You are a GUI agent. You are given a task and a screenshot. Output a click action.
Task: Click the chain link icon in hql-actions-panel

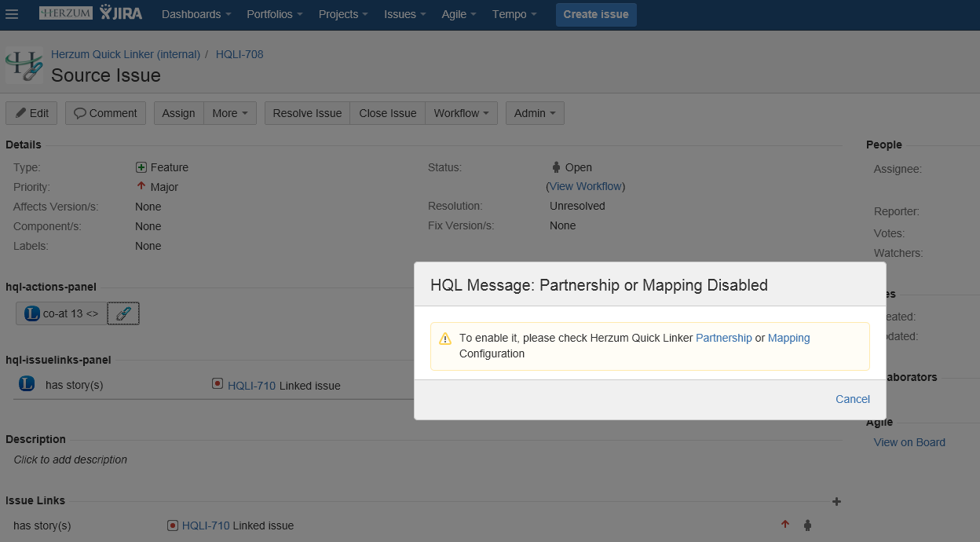(x=123, y=313)
